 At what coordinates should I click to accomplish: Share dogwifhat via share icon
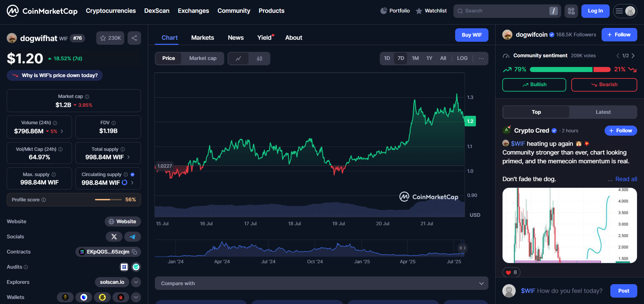[x=134, y=38]
